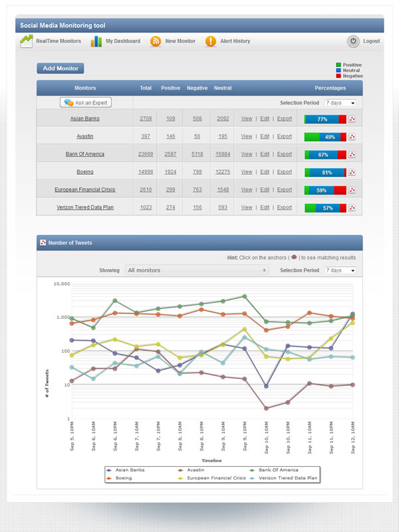Open the Verizon Tiered Data Plan link
399x532 pixels.
pyautogui.click(x=85, y=207)
